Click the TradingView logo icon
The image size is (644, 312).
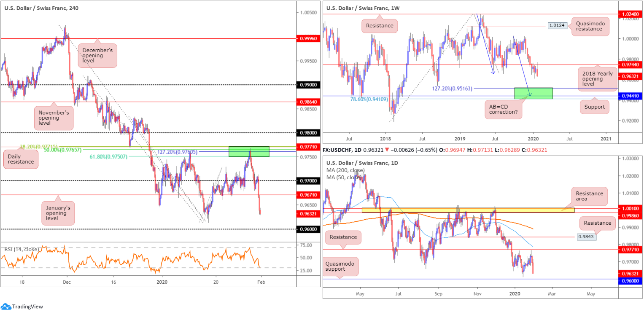pyautogui.click(x=6, y=307)
